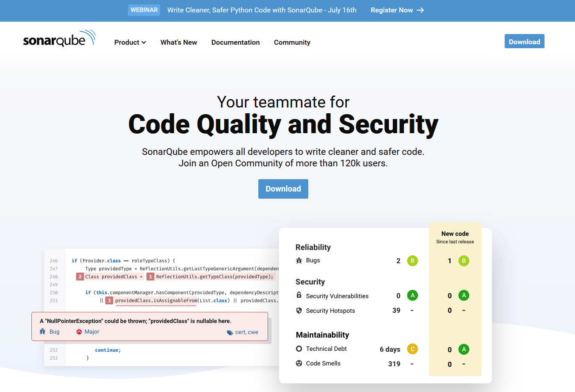Viewport: 575px width, 392px height.
Task: Expand the Product dropdown menu
Action: click(x=130, y=42)
